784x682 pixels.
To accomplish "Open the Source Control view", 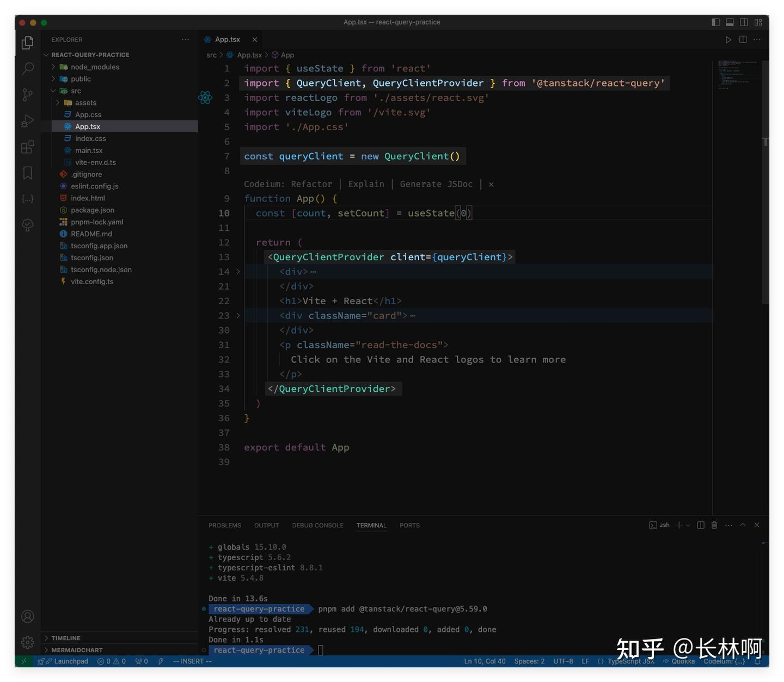I will pos(27,95).
